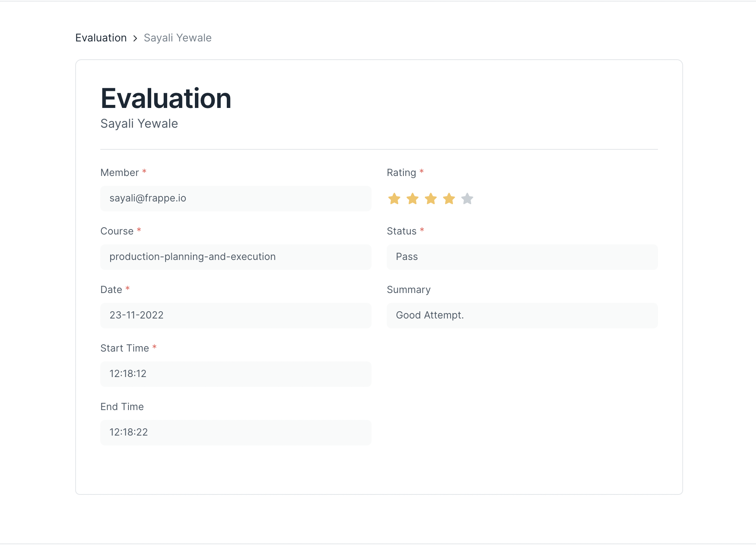Click the second rating star

(x=413, y=198)
